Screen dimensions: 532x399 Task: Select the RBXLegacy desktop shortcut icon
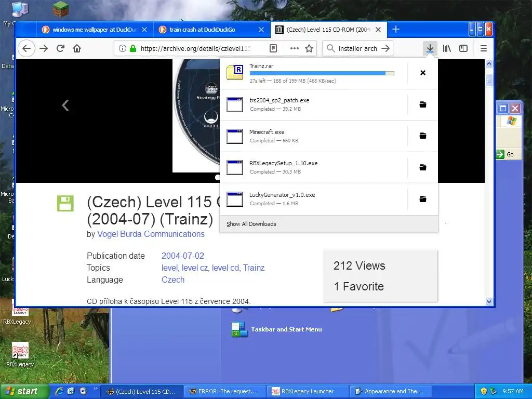20,354
